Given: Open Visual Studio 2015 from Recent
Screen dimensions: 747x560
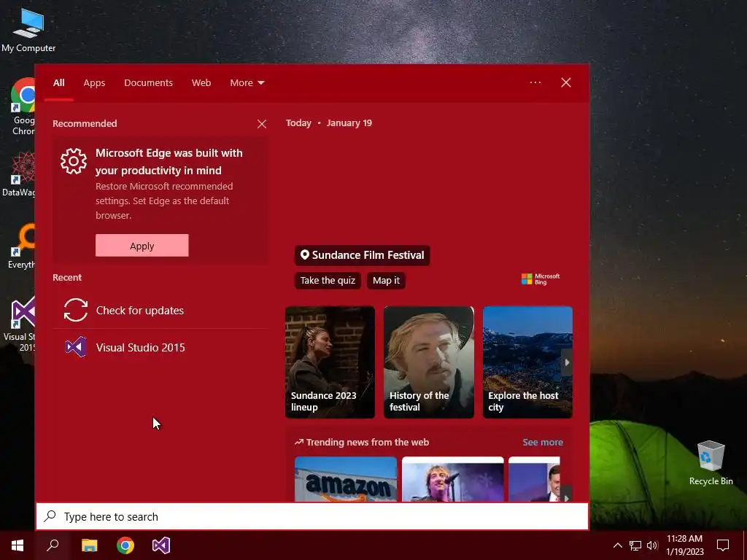Looking at the screenshot, I should tap(160, 348).
